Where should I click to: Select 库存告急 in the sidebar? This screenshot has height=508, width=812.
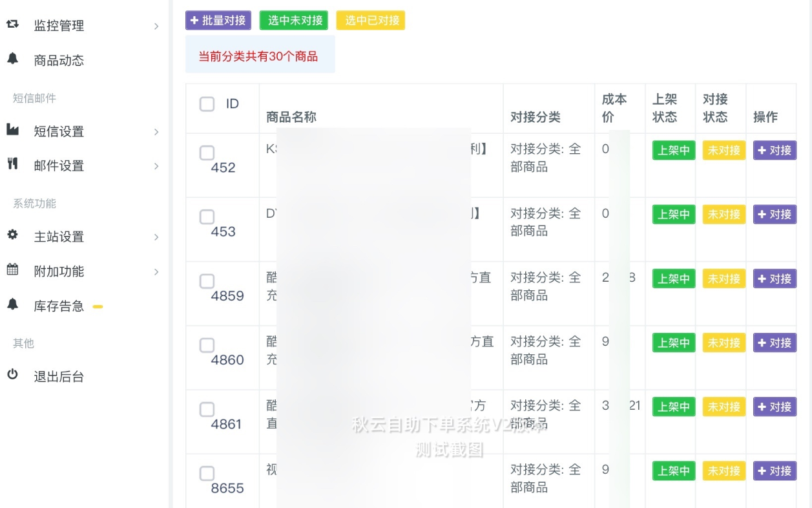(x=57, y=306)
